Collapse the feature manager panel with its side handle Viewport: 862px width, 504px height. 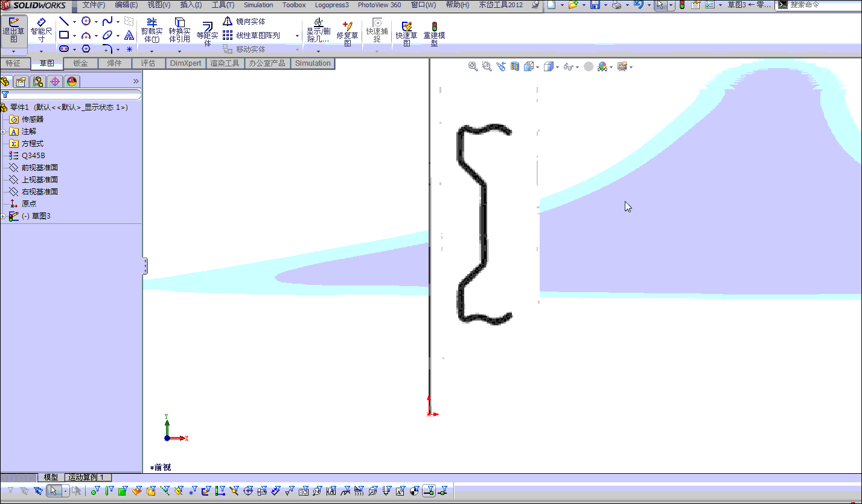point(145,266)
